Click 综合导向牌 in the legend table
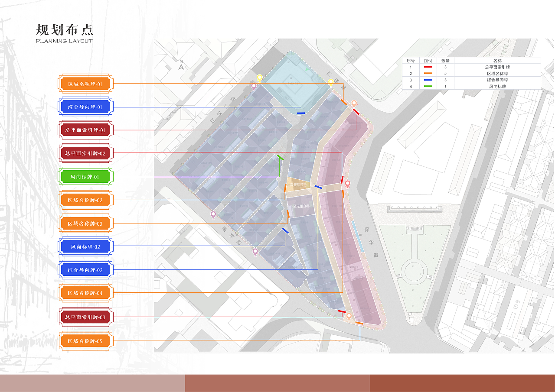 click(x=497, y=80)
